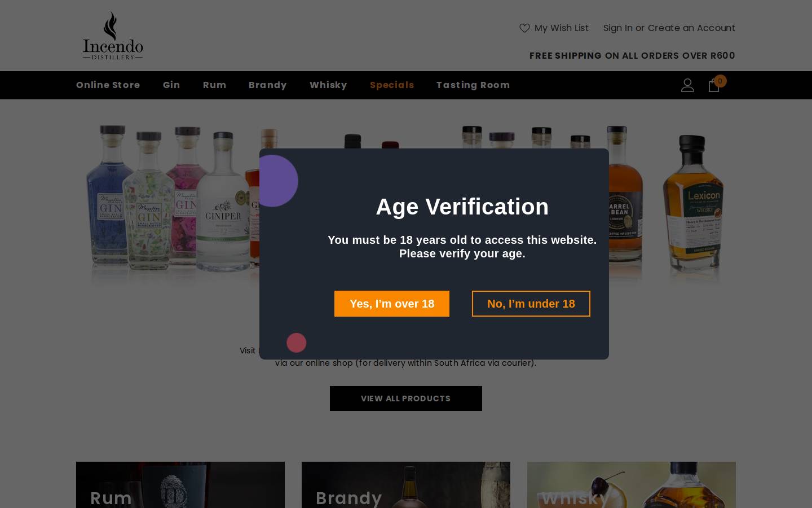Open the Rum category card
Image resolution: width=812 pixels, height=508 pixels.
(x=180, y=485)
